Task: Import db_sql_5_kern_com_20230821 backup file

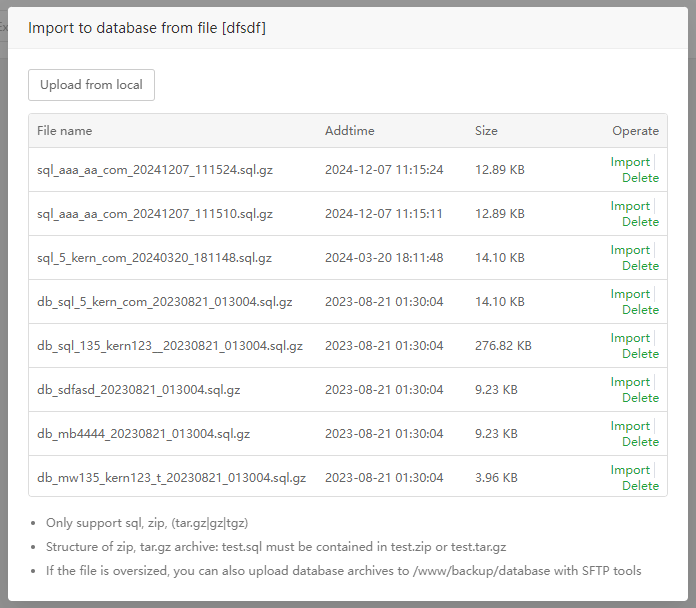Action: [630, 294]
